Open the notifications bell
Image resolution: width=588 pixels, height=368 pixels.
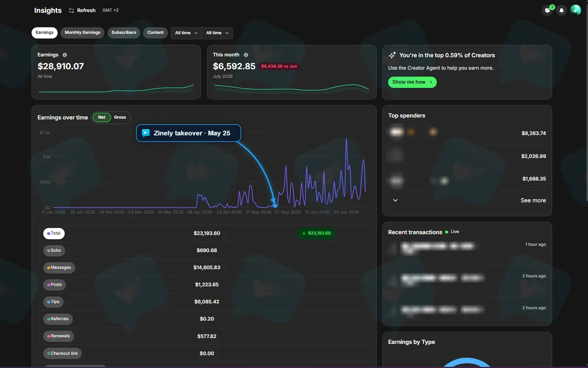(562, 10)
